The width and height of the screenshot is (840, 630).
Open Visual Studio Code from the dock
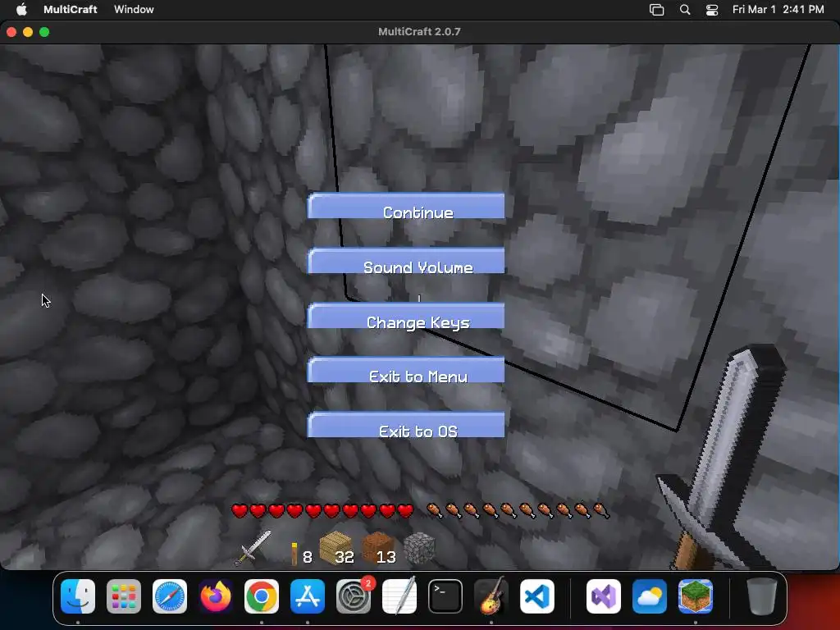click(536, 596)
